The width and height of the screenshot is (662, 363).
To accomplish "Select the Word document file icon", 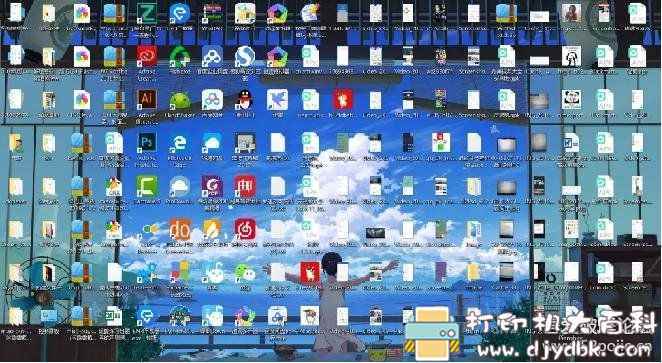I will (x=572, y=143).
